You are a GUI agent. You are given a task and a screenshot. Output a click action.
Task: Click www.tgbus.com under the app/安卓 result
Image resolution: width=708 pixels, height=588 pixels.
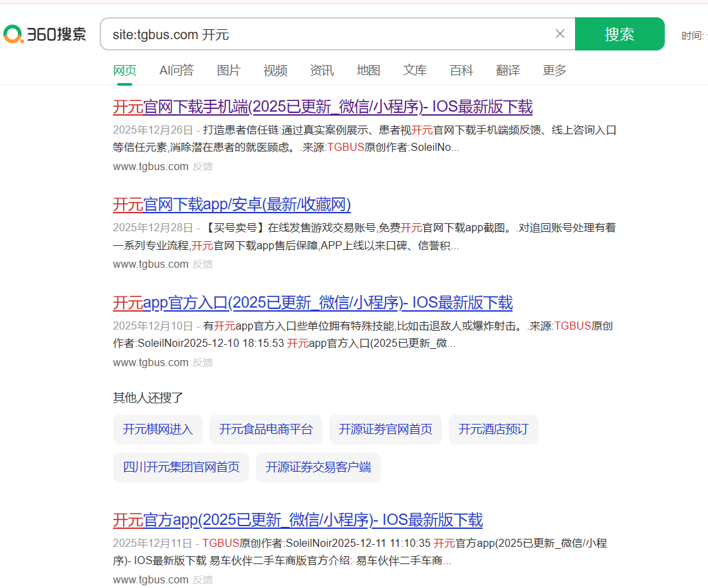point(150,264)
